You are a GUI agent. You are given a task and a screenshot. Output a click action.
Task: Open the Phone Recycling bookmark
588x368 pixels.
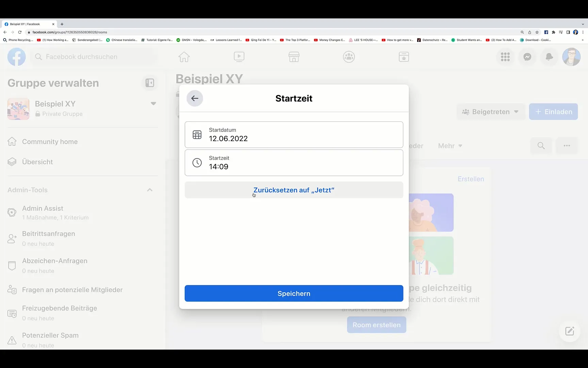(x=18, y=40)
